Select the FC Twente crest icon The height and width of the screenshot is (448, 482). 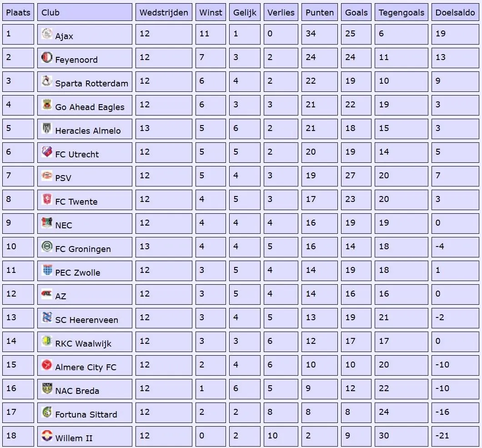pos(47,199)
